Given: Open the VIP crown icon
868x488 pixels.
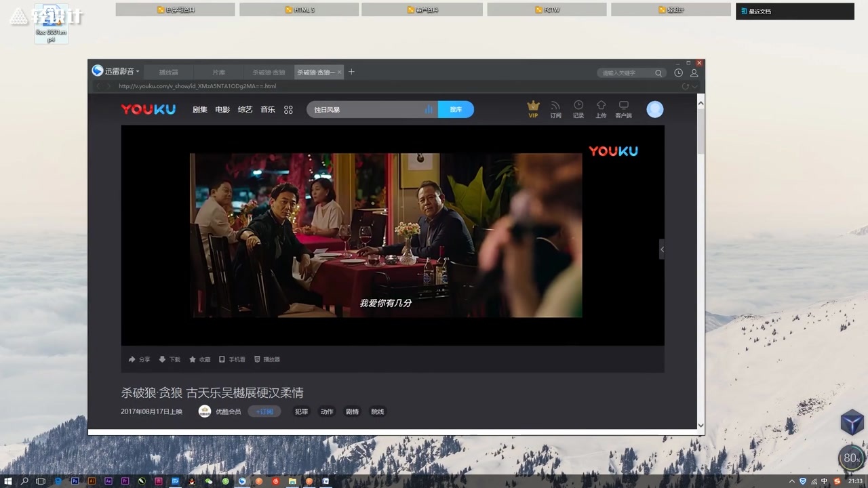Looking at the screenshot, I should (533, 109).
